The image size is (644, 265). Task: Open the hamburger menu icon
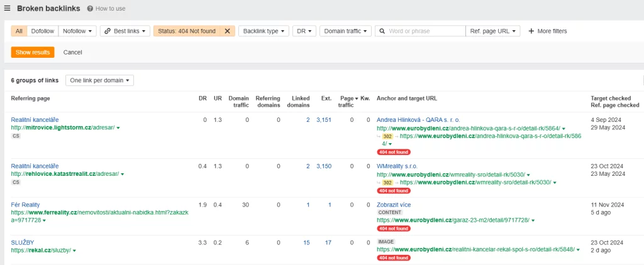(7, 8)
